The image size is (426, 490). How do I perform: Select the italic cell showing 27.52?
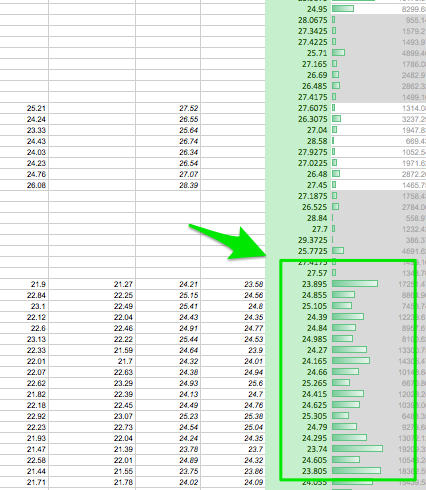click(168, 108)
